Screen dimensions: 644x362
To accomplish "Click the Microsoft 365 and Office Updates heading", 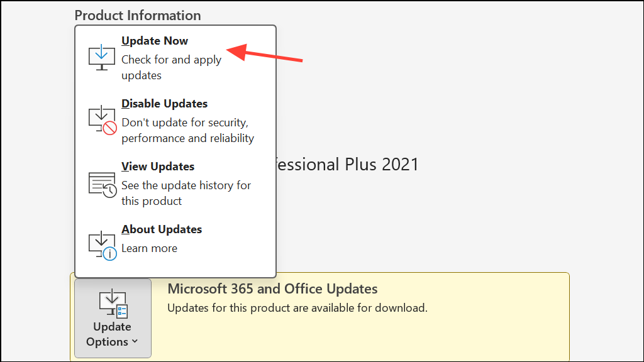I will pyautogui.click(x=272, y=289).
